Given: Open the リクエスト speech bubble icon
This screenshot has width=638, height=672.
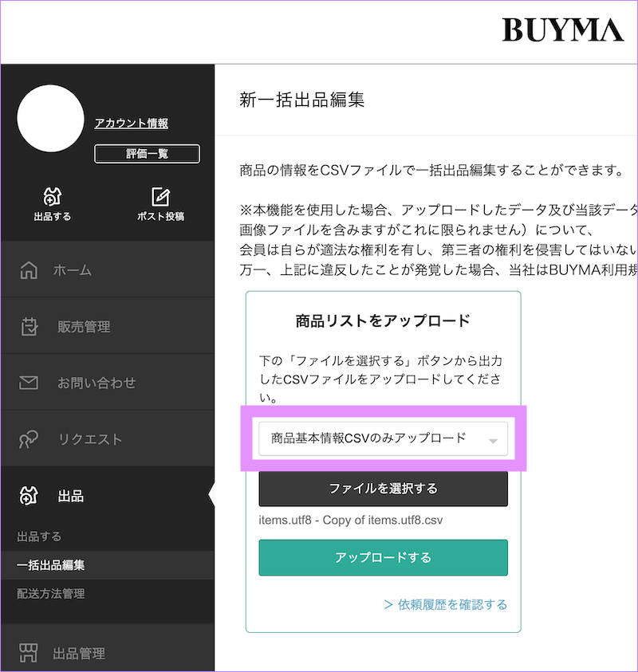Looking at the screenshot, I should click(29, 439).
